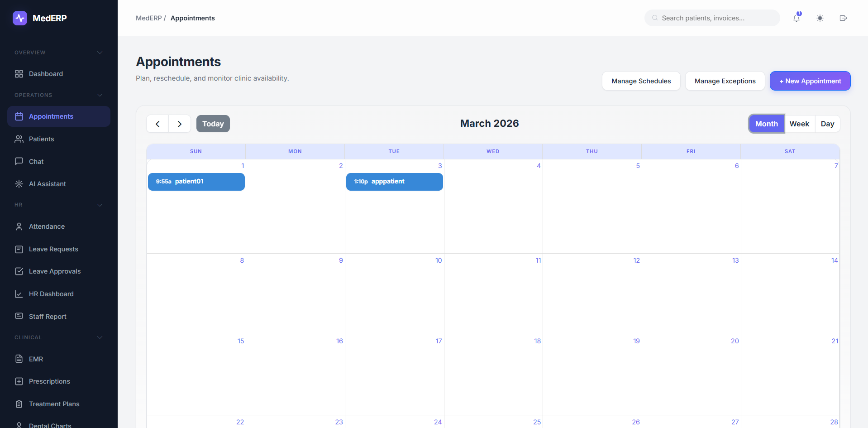Click the New Appointment button

[x=810, y=81]
